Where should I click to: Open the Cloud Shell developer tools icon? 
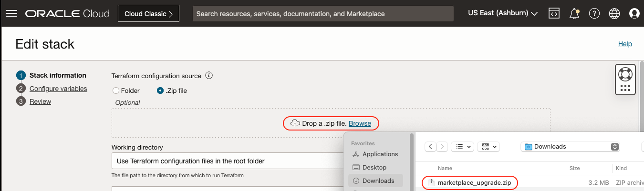554,13
